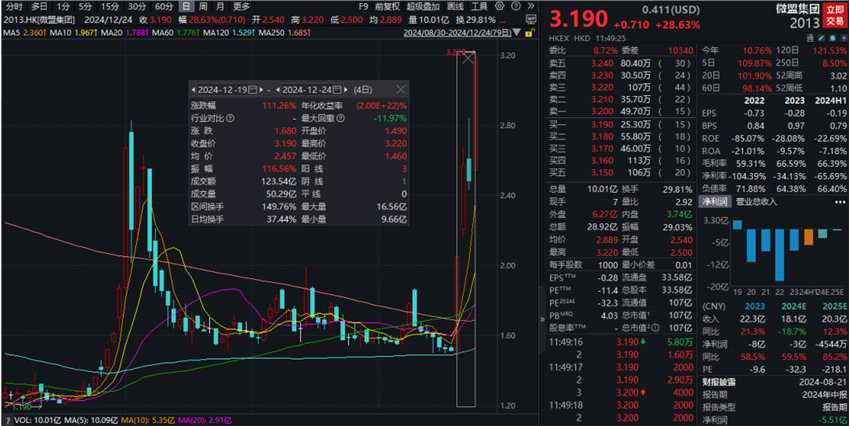
Task: Open the 更多 periods dropdown
Action: pos(241,7)
